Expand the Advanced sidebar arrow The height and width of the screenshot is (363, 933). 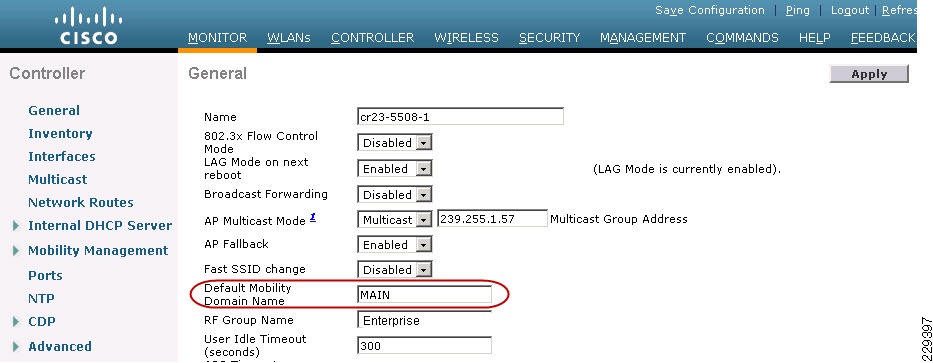pyautogui.click(x=15, y=346)
